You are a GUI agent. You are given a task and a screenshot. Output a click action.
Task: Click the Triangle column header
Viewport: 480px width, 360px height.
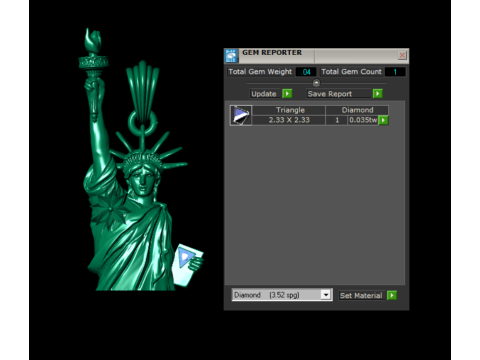289,110
